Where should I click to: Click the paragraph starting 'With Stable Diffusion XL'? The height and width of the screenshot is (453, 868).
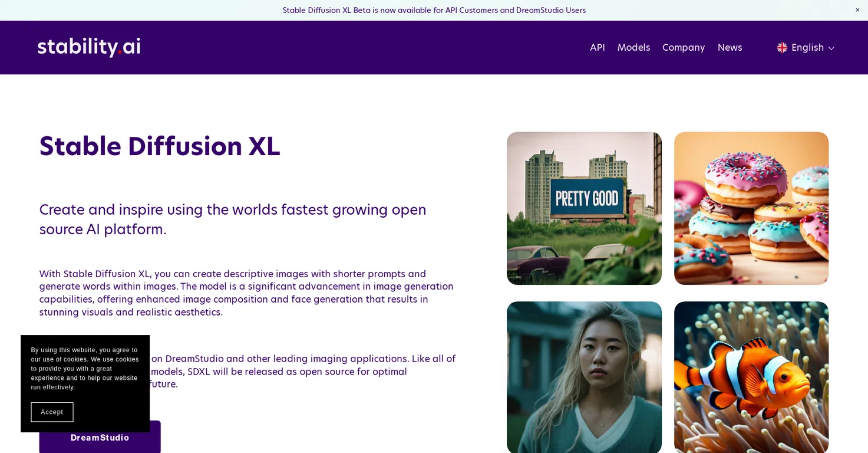point(246,293)
